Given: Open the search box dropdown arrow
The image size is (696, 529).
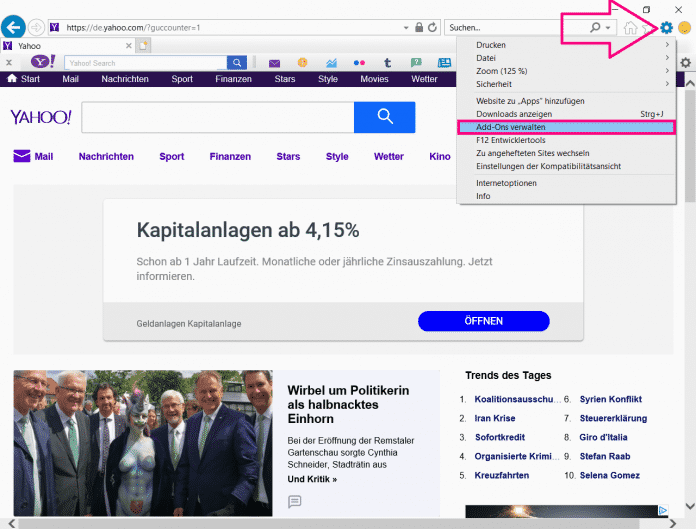Looking at the screenshot, I should [x=609, y=27].
